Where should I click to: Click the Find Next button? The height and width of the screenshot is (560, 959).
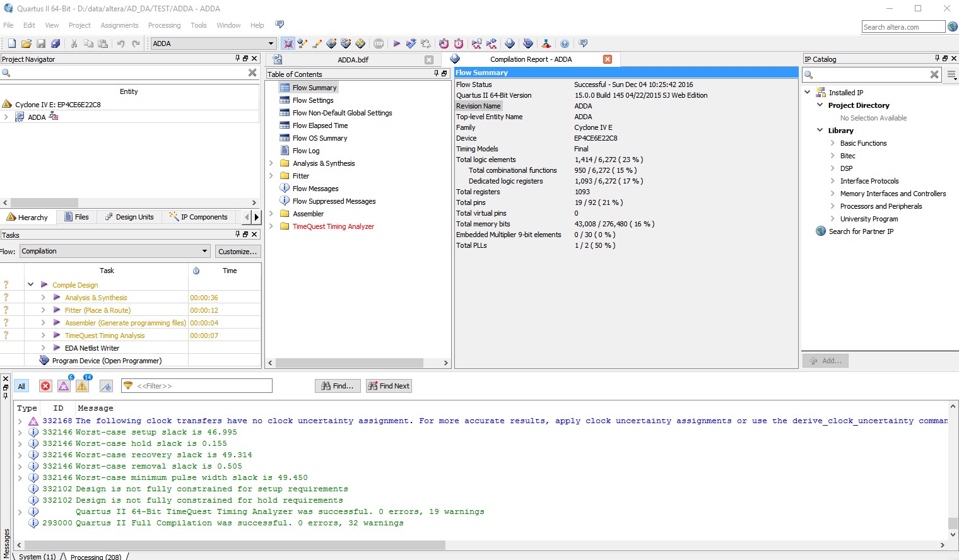point(389,386)
